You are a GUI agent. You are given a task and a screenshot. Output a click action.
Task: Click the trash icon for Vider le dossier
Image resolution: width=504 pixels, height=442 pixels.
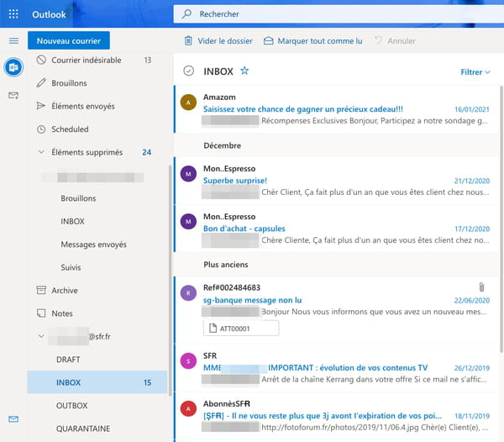188,41
